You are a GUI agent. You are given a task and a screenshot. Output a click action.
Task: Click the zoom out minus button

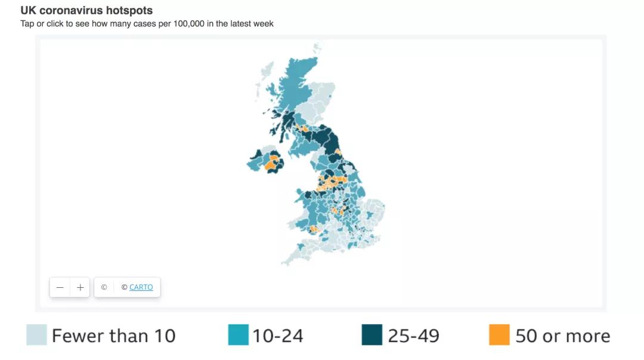point(60,287)
